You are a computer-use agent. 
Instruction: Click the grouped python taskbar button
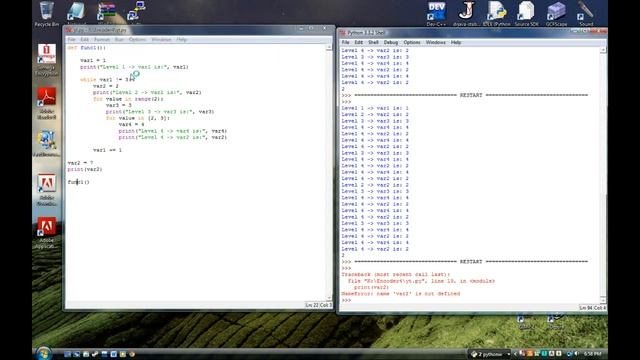coord(489,354)
